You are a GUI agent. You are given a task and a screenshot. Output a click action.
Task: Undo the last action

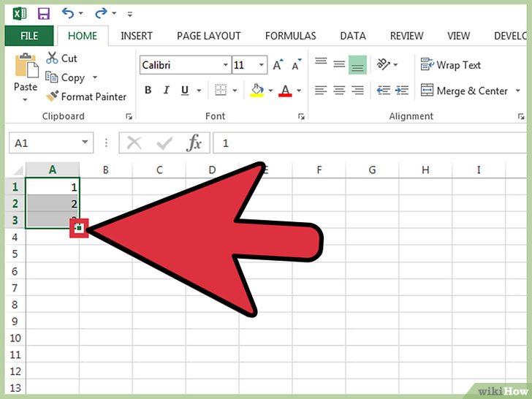click(x=68, y=13)
